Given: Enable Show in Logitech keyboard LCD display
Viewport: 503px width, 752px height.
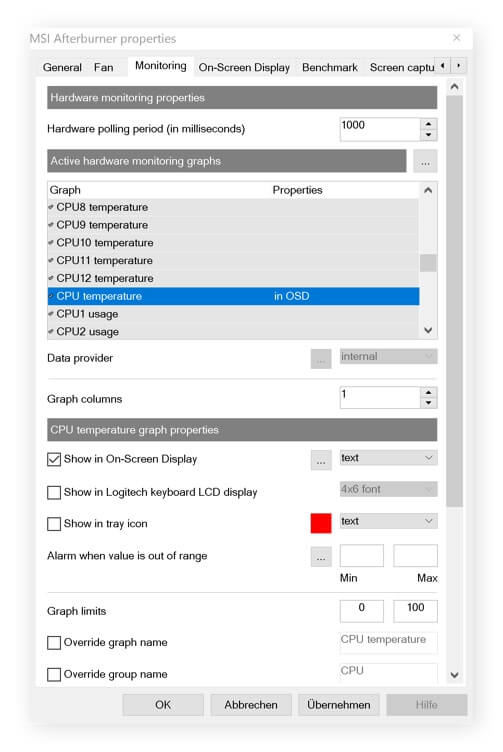Looking at the screenshot, I should (54, 493).
